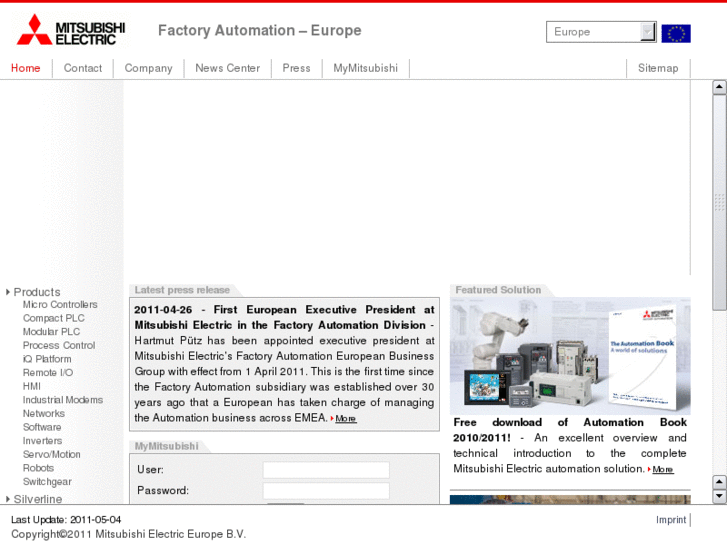
Task: Open the Contact page
Action: [83, 68]
